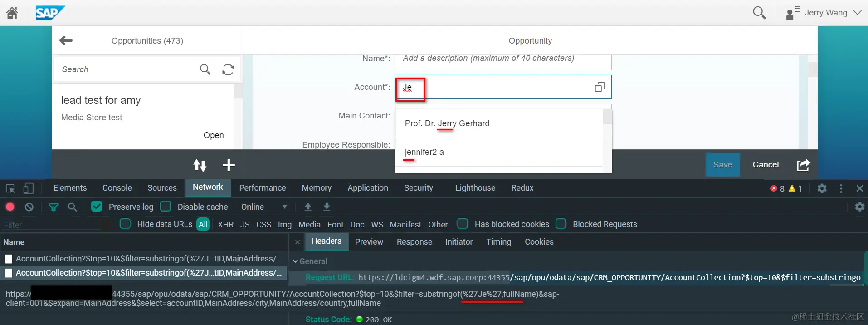Open the Application tab
The width and height of the screenshot is (868, 325).
pyautogui.click(x=368, y=188)
